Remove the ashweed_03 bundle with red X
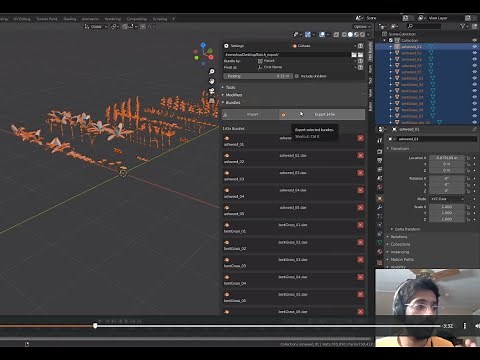 (361, 173)
